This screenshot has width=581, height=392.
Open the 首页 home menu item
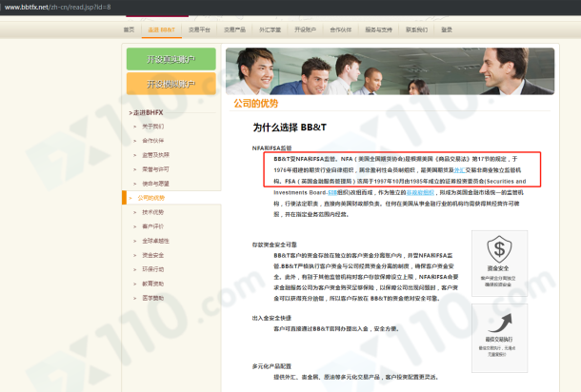tap(129, 29)
